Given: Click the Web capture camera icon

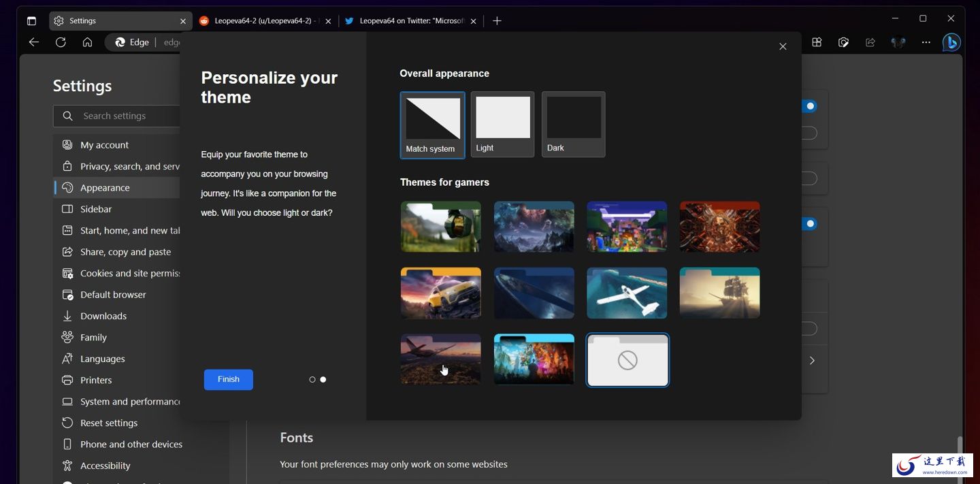Looking at the screenshot, I should pos(843,42).
